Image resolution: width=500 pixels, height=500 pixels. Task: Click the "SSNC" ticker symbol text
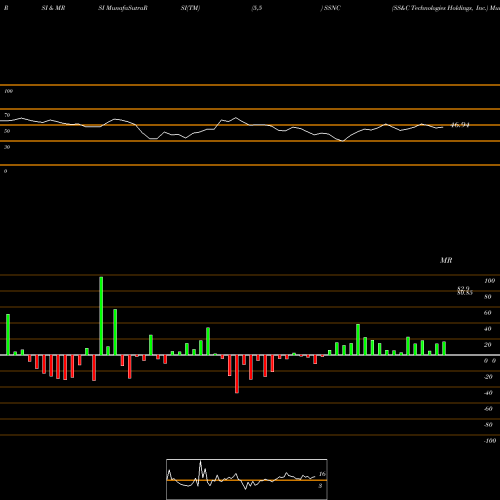pyautogui.click(x=332, y=8)
